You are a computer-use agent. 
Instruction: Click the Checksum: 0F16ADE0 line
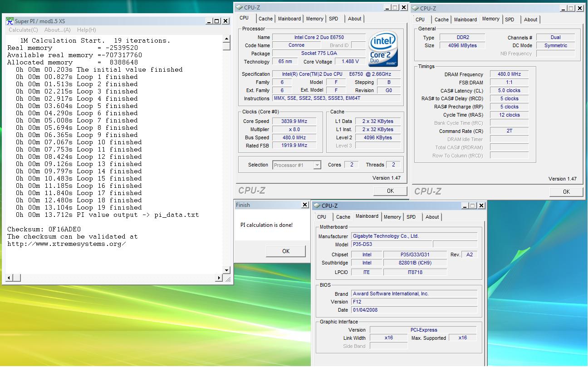pyautogui.click(x=44, y=229)
